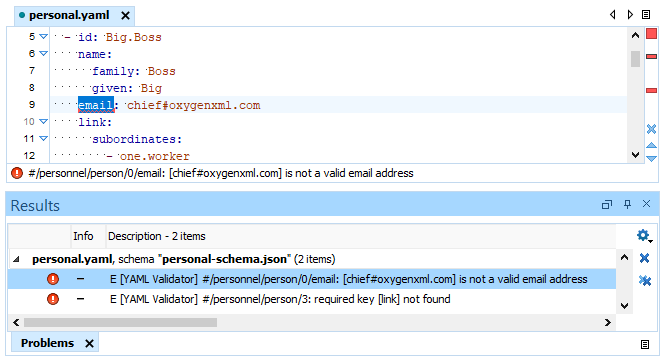Click the Results scroll down arrow
Viewport: 665px width, 362px height.
624,306
